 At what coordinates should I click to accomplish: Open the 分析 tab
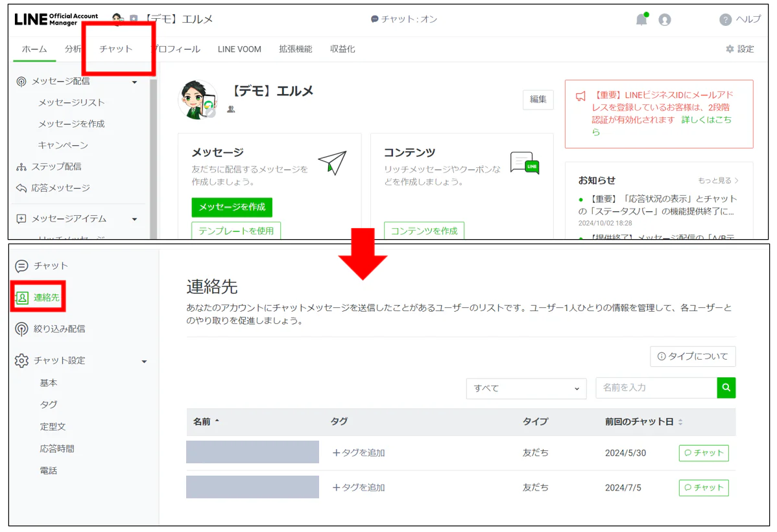[73, 49]
